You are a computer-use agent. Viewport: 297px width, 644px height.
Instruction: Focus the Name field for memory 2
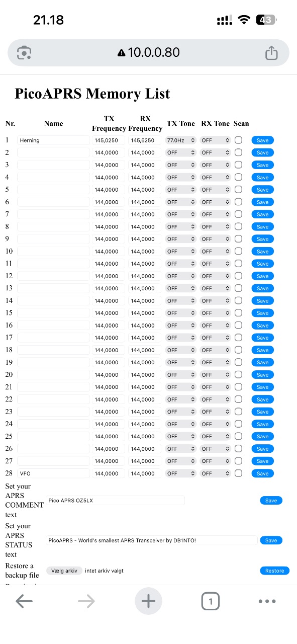(53, 152)
